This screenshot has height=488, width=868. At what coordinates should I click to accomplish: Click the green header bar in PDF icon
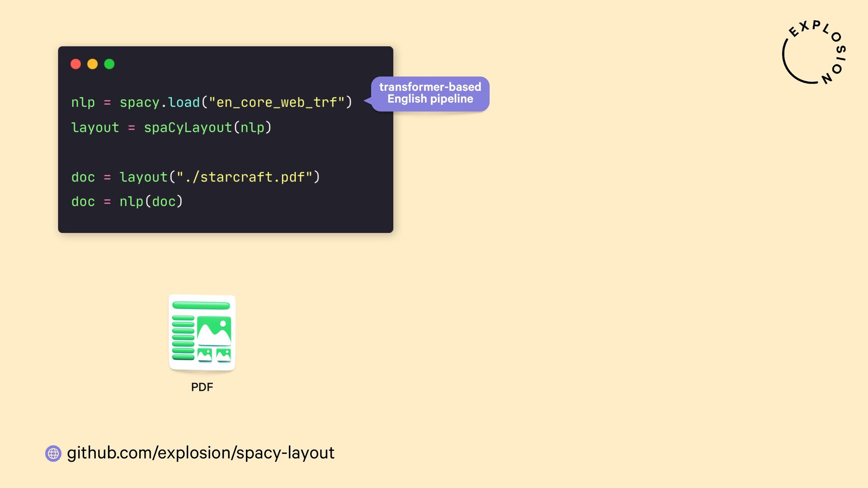click(x=201, y=305)
